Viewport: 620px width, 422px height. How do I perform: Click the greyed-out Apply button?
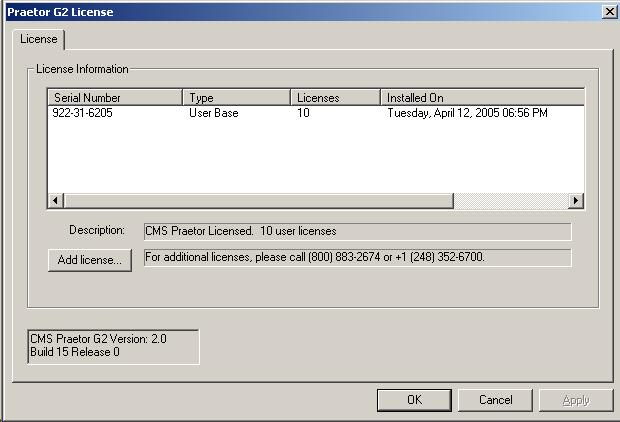tap(576, 400)
